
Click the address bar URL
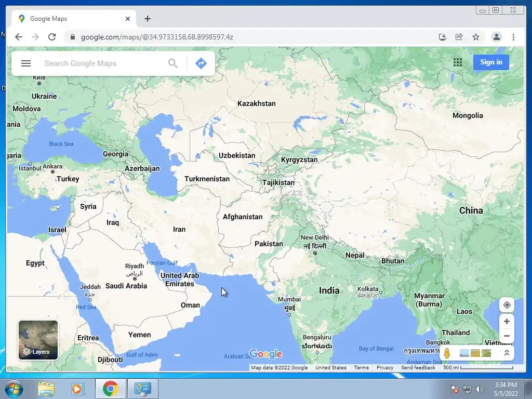[157, 37]
